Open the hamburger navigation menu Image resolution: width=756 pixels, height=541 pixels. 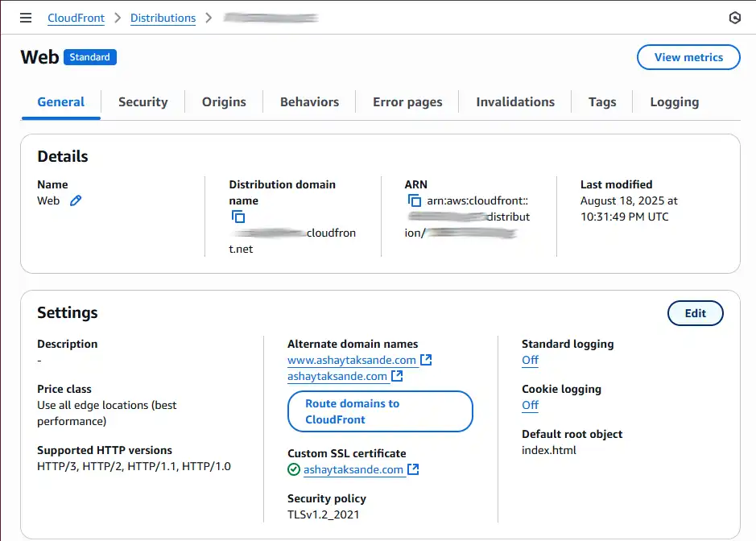click(26, 18)
